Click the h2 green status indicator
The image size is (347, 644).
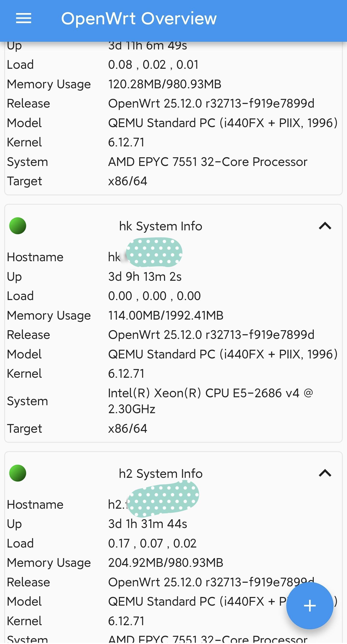[x=18, y=473]
